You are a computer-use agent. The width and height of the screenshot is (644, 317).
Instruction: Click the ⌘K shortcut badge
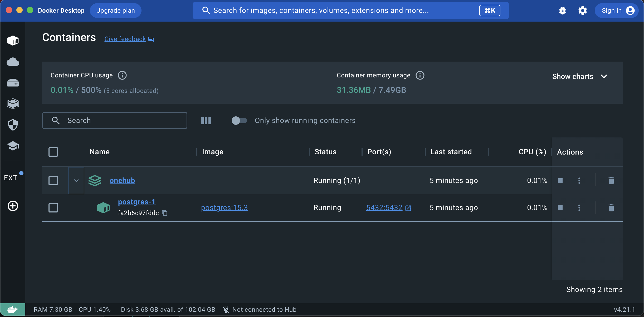(x=490, y=11)
